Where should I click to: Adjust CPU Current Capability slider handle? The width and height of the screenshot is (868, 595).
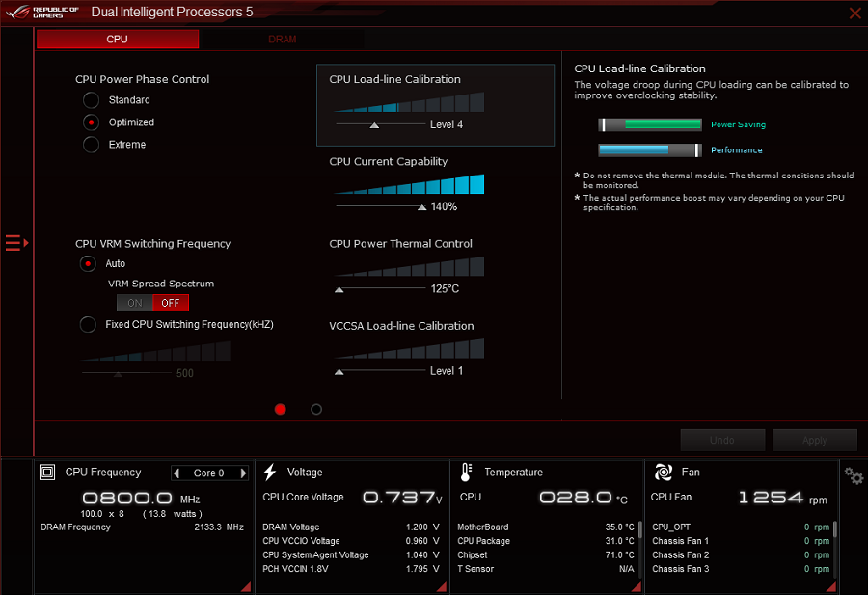click(421, 207)
